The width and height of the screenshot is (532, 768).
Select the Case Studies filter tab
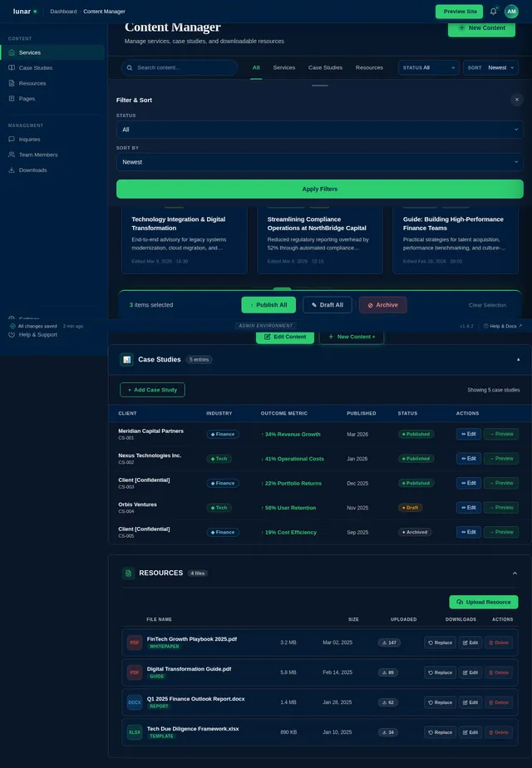[x=325, y=68]
